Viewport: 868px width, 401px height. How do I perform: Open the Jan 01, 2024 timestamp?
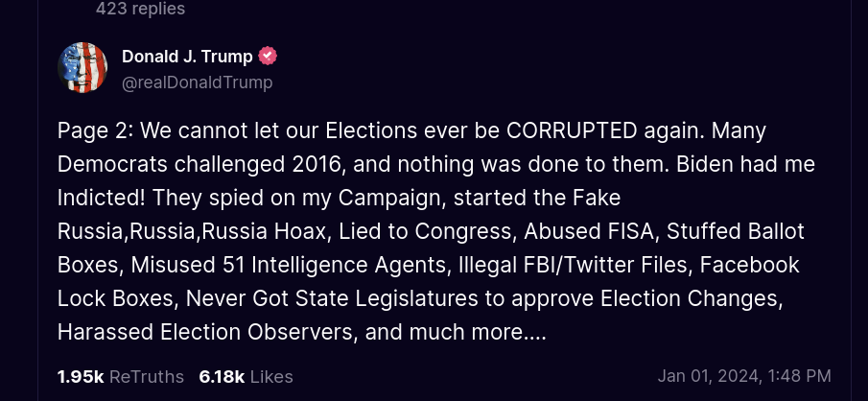click(x=744, y=376)
